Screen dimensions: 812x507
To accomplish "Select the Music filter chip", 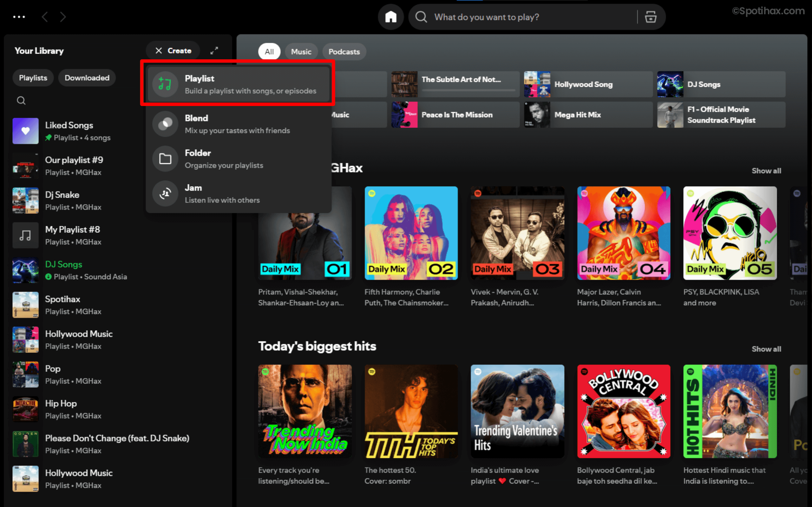I will (301, 52).
